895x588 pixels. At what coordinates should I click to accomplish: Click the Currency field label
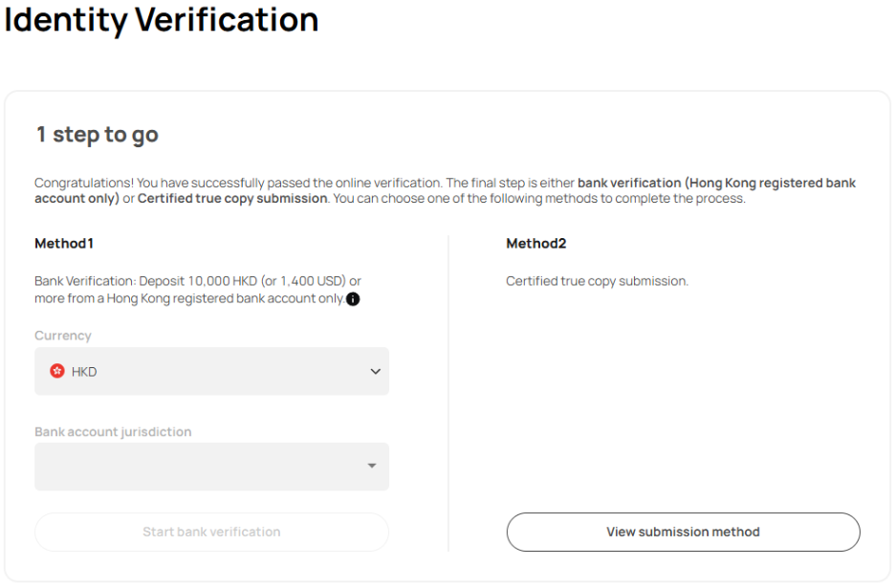tap(63, 336)
